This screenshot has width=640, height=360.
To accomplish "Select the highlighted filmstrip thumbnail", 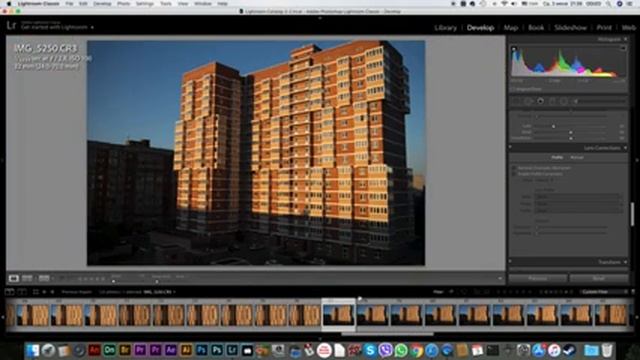I will (x=338, y=314).
